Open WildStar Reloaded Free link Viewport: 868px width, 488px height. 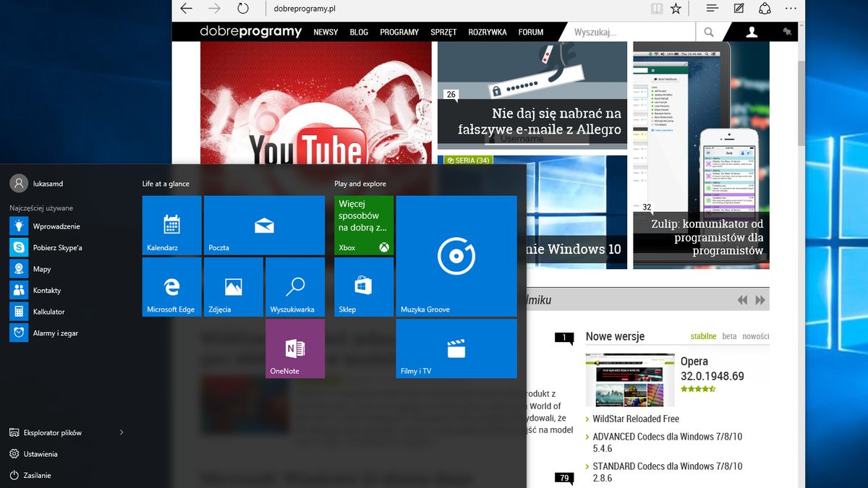pyautogui.click(x=636, y=419)
